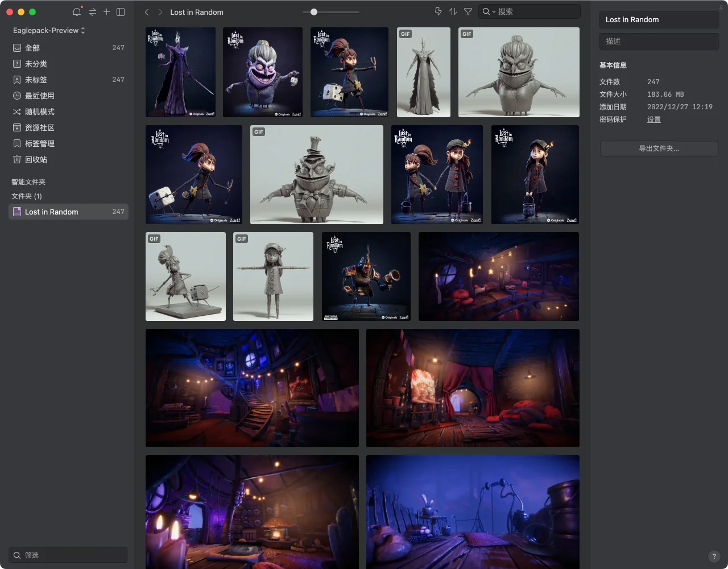Image resolution: width=728 pixels, height=569 pixels.
Task: Select 未标签 in the sidebar
Action: point(68,80)
